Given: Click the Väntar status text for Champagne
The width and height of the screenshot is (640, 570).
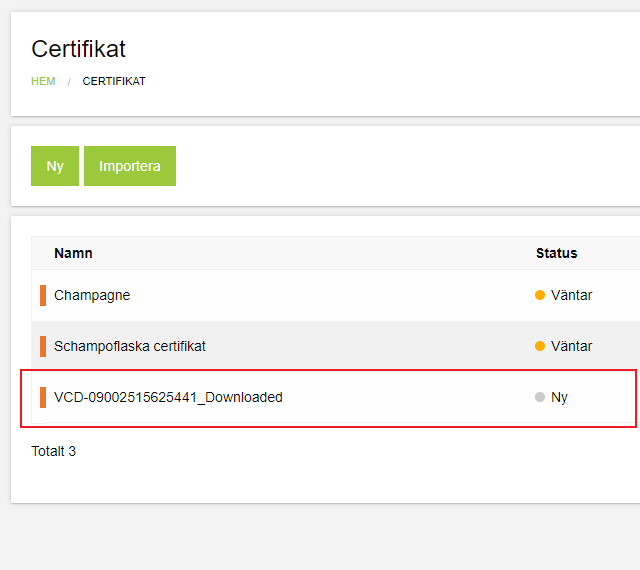Looking at the screenshot, I should [571, 295].
